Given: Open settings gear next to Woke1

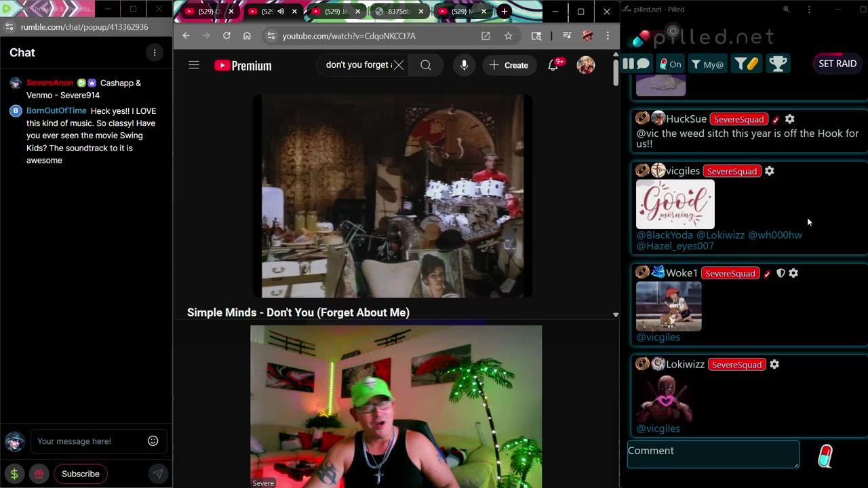Looking at the screenshot, I should pos(793,273).
